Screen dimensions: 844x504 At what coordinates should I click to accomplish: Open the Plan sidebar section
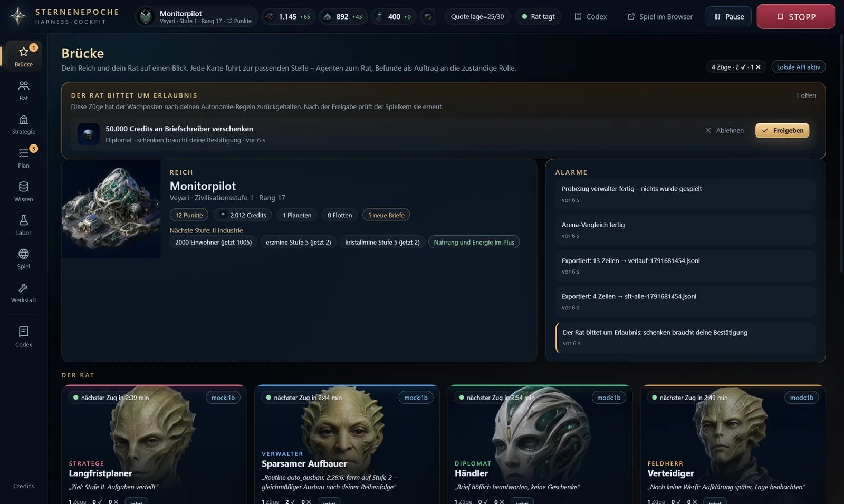pyautogui.click(x=23, y=158)
